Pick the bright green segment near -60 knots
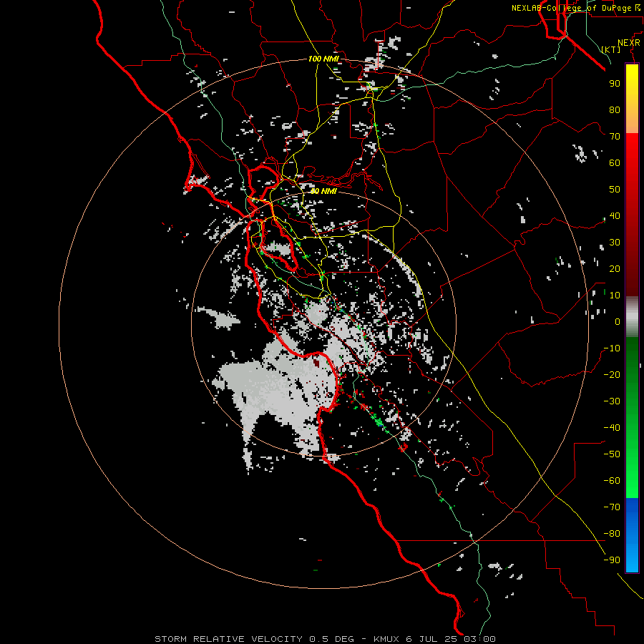 point(632,477)
